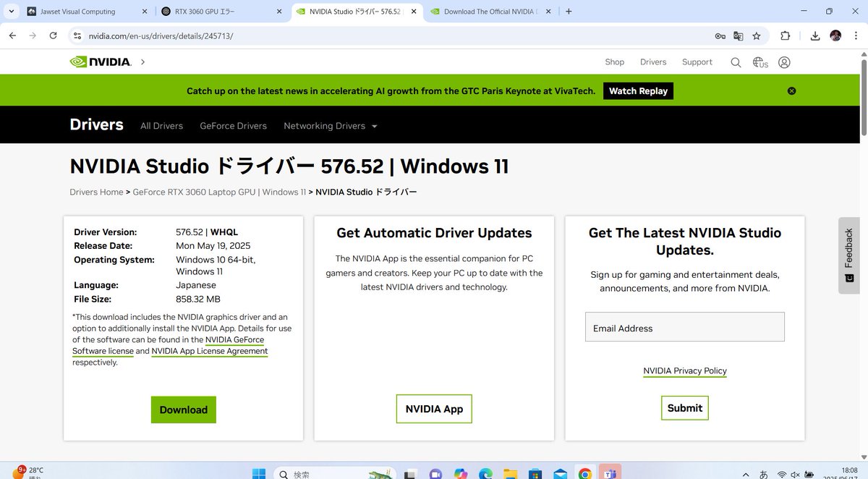Screen dimensions: 868x479
Task: Open the All Drivers menu item
Action: pos(161,126)
